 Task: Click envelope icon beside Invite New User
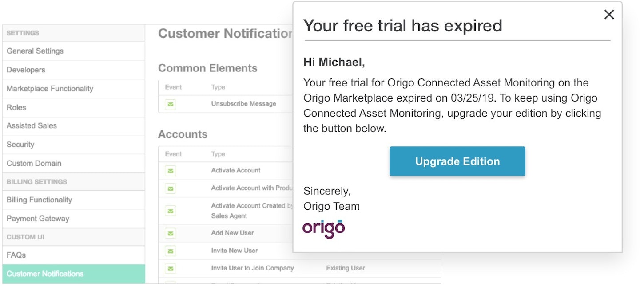[x=171, y=251]
